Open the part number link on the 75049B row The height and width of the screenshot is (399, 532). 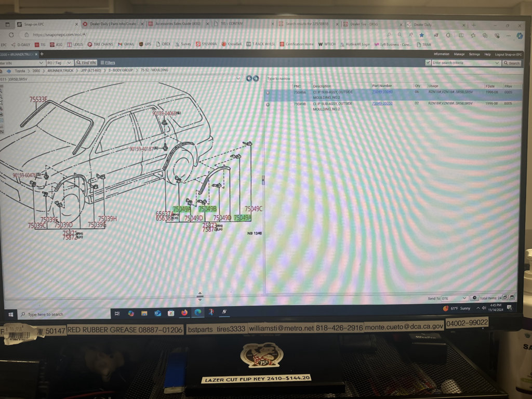[x=382, y=103]
